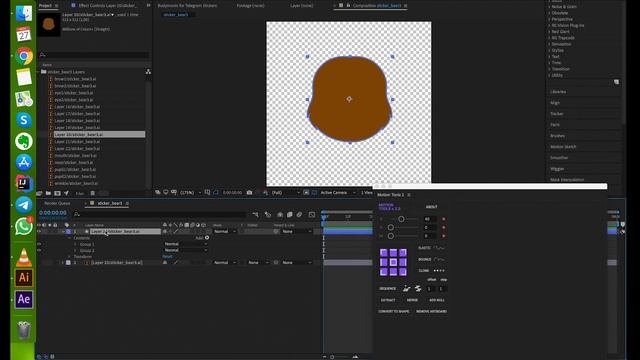Click the Add contents button for shape layer
The width and height of the screenshot is (640, 360).
207,238
